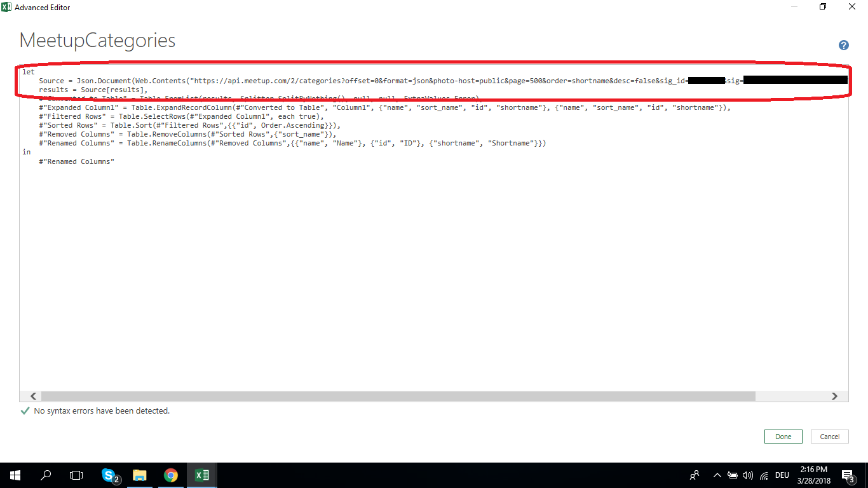Click the 'in' keyword in the code

click(26, 152)
